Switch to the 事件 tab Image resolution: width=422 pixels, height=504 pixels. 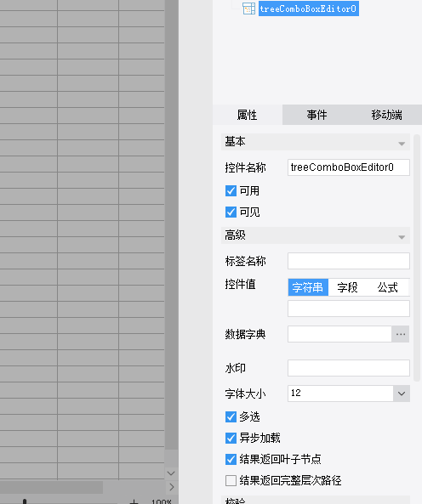pos(316,115)
